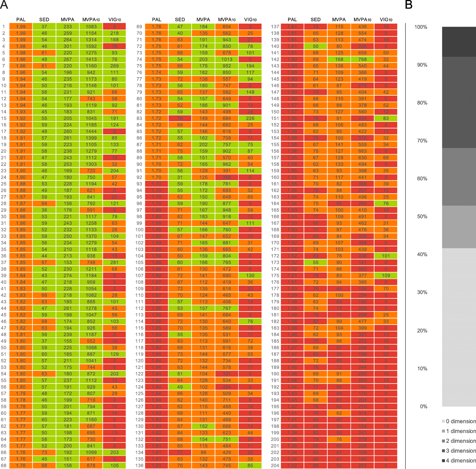Select the SED header above row 69

click(x=180, y=20)
